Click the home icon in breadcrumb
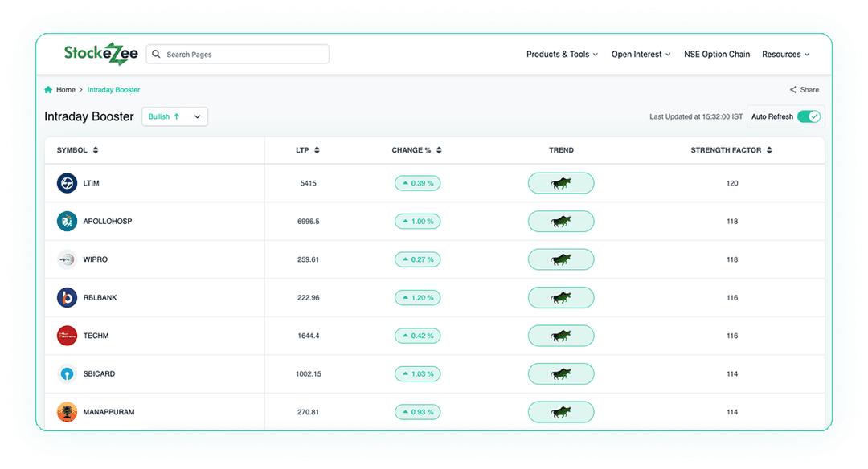The image size is (868, 469). 48,90
